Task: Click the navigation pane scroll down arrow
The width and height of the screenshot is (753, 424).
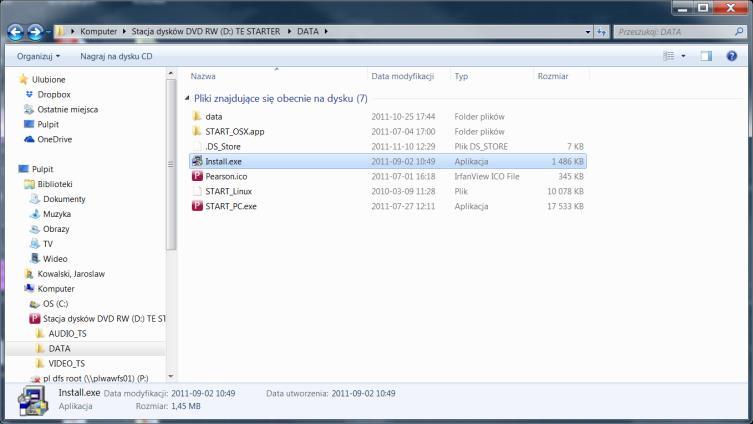Action: [171, 376]
